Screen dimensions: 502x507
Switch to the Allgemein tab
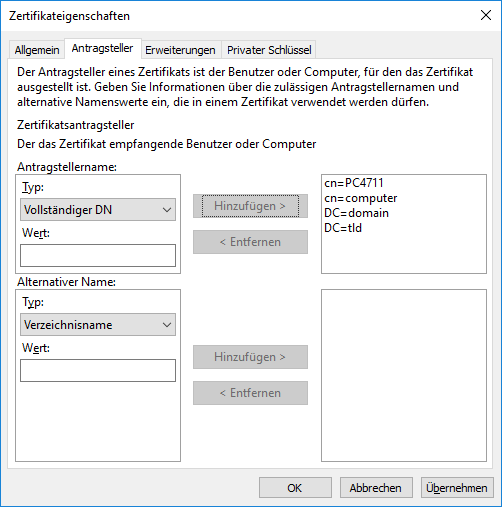click(37, 50)
